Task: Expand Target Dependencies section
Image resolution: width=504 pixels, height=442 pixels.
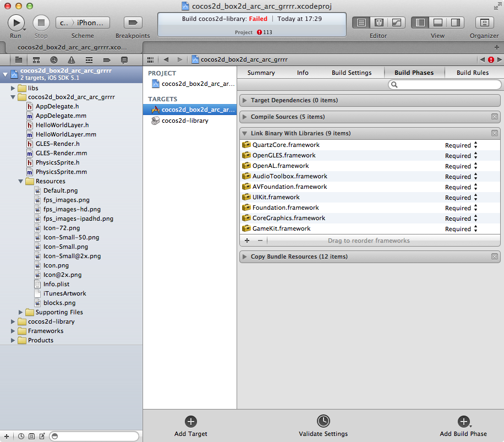Action: 245,100
